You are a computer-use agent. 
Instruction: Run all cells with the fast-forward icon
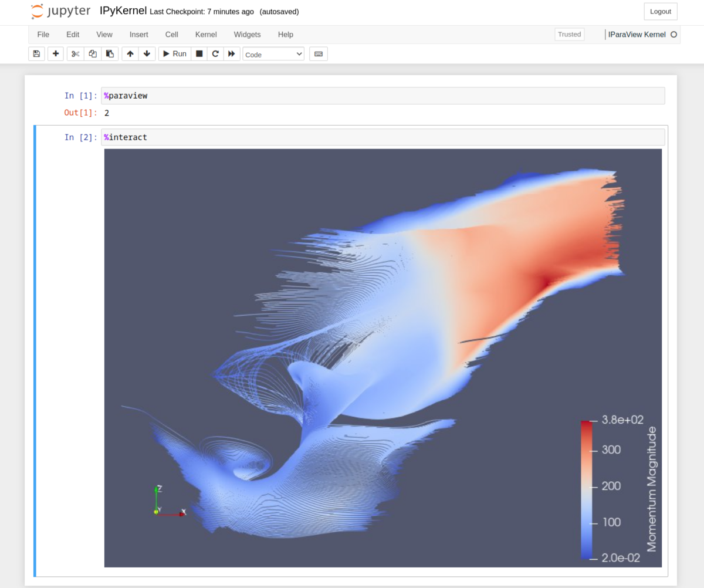tap(232, 53)
